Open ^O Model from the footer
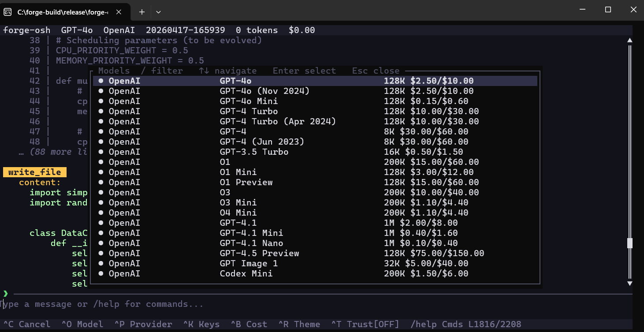Image resolution: width=644 pixels, height=332 pixels. tap(82, 325)
